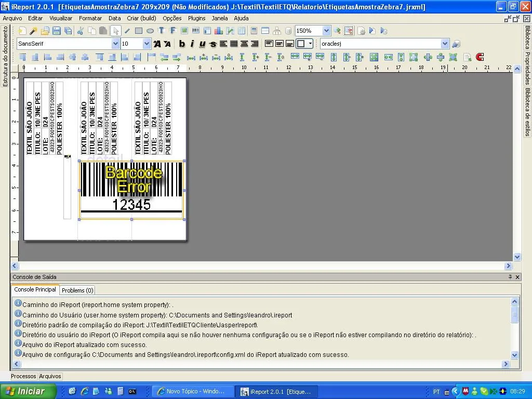Select the rectangle shape tool
Viewport: 532px width, 399px height.
(139, 31)
